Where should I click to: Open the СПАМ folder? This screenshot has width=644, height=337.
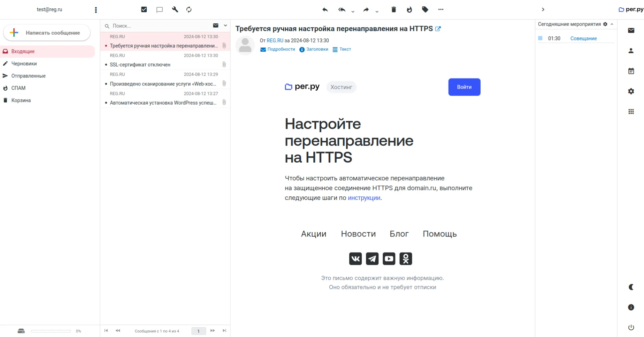47,88
